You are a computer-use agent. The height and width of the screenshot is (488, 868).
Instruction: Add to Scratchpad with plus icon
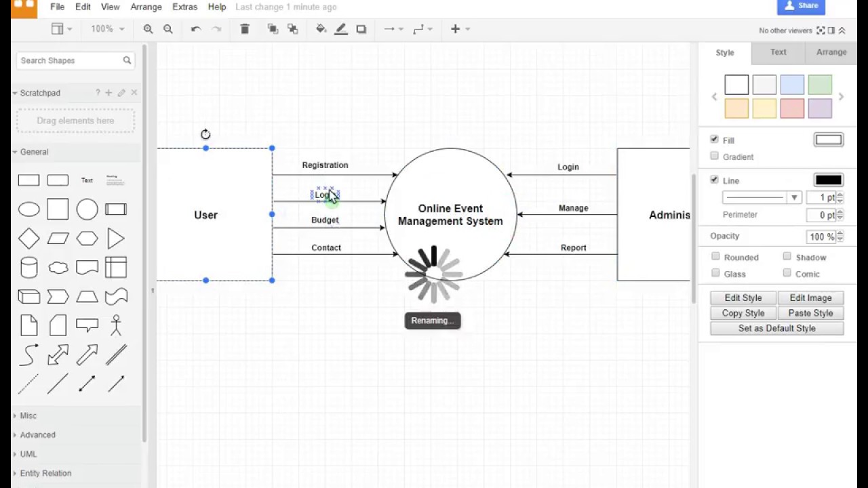(x=108, y=93)
